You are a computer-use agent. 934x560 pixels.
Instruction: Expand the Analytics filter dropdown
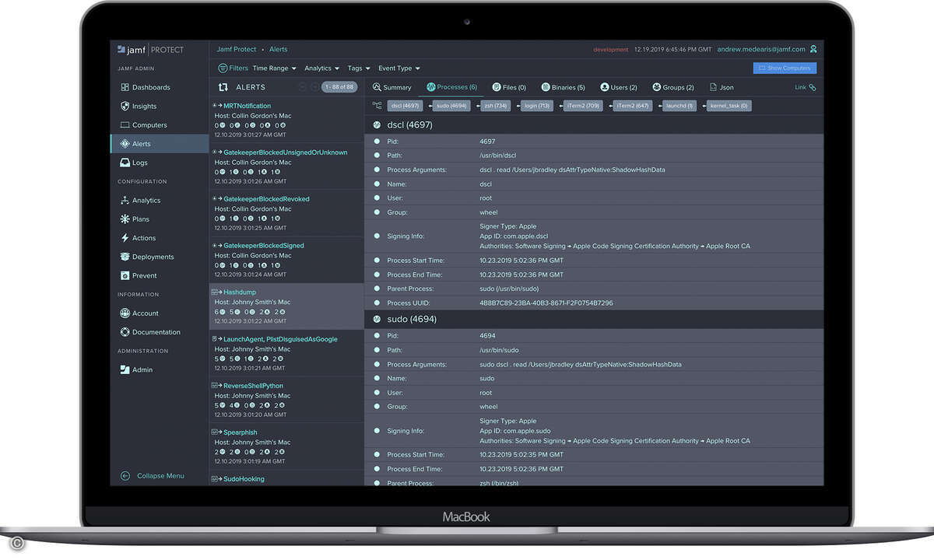pyautogui.click(x=322, y=68)
